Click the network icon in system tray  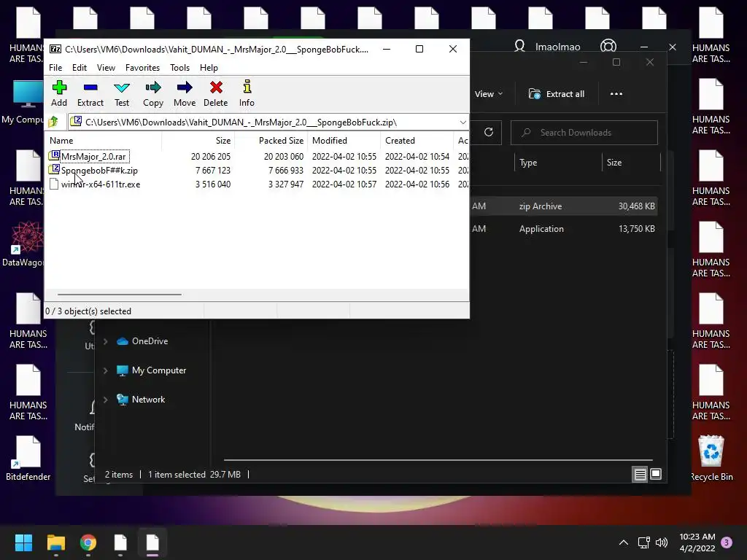coord(643,542)
